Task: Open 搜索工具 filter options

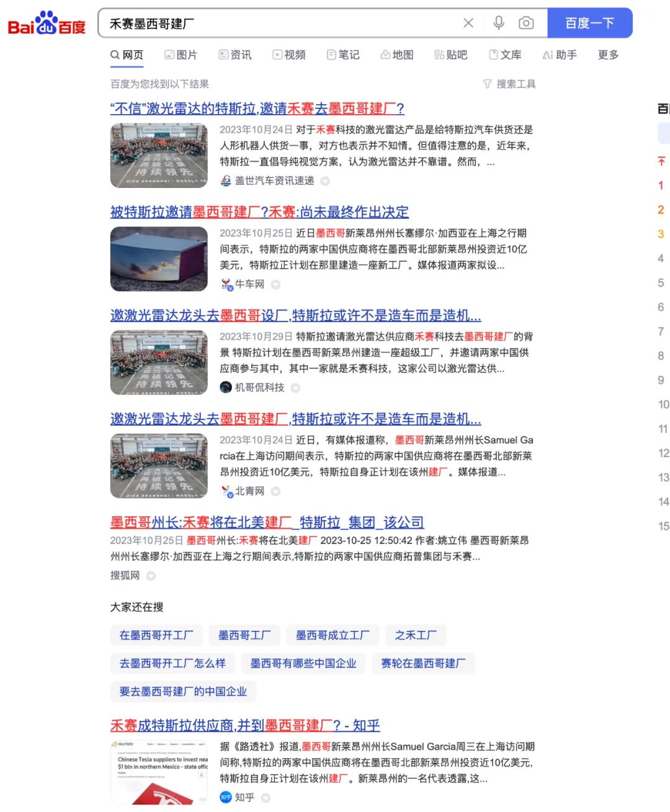Action: (x=509, y=84)
